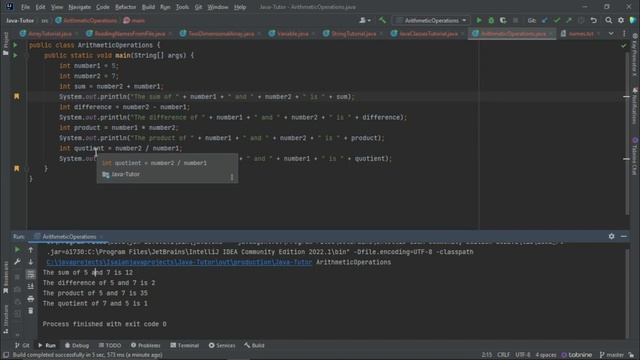
Task: Show the hidden editor tabs chevron
Action: (611, 33)
